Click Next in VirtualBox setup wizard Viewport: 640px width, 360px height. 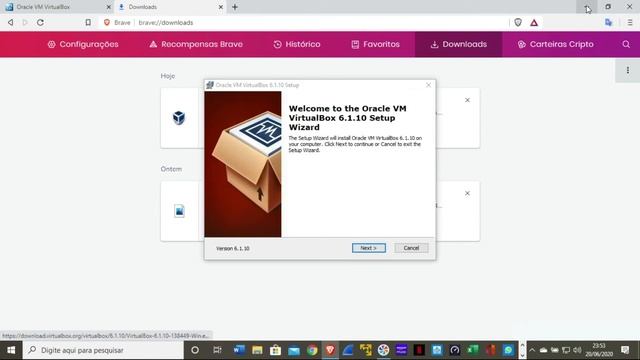(x=369, y=248)
